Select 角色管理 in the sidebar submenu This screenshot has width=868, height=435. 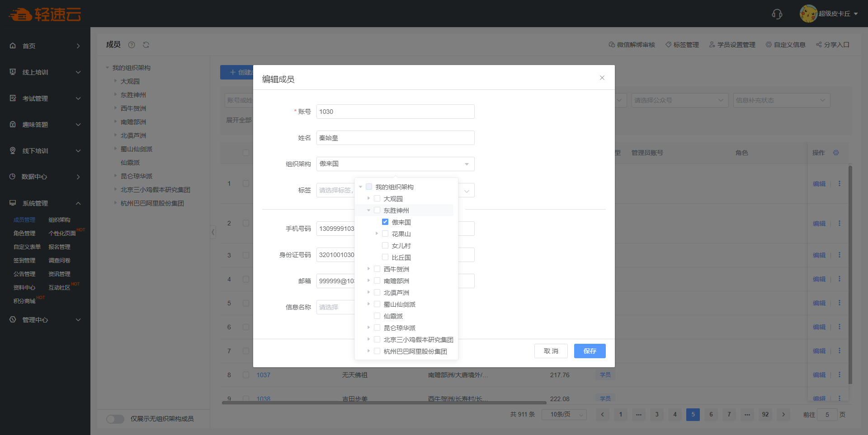24,234
